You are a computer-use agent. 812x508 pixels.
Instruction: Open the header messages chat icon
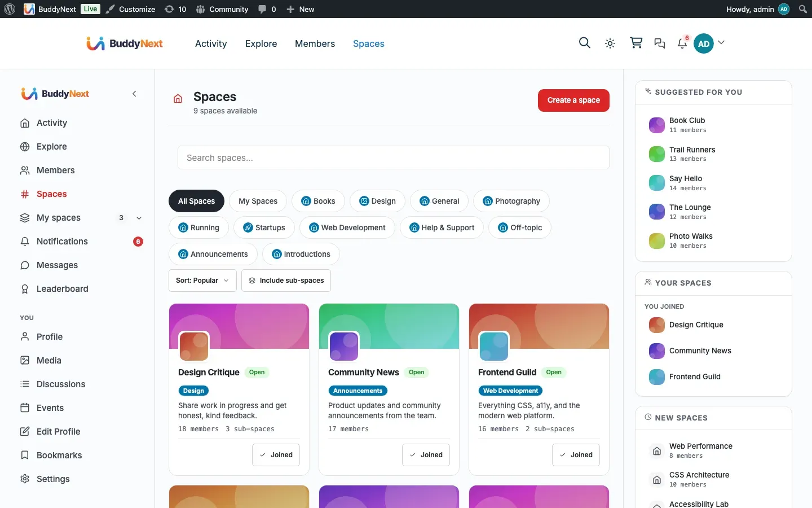[x=659, y=43]
